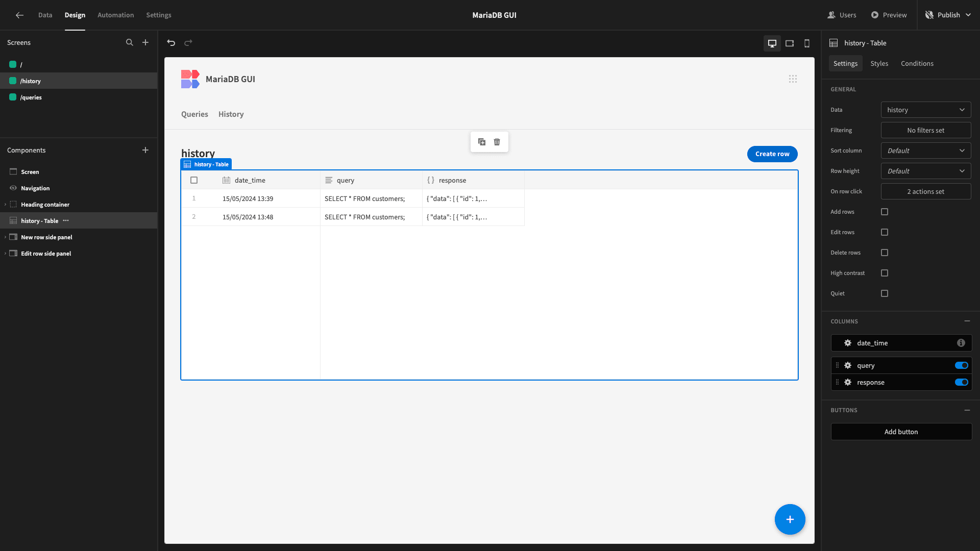Open the Styles tab

[879, 63]
